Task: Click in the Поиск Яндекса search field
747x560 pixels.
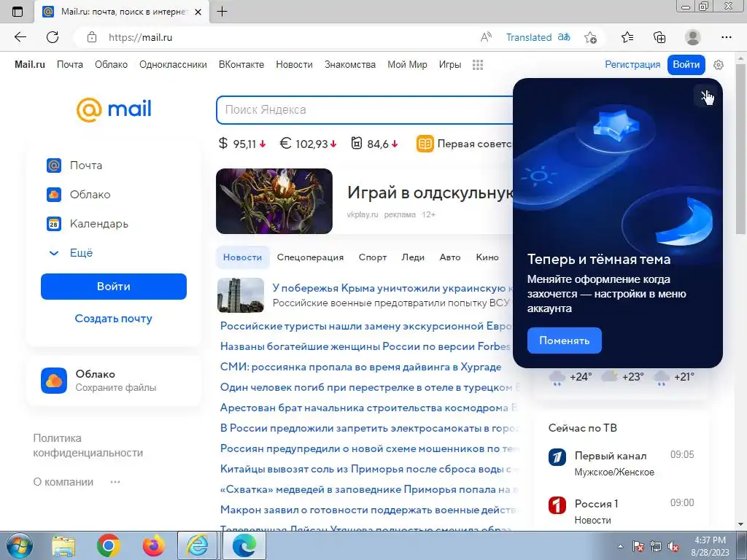Action: pyautogui.click(x=365, y=110)
